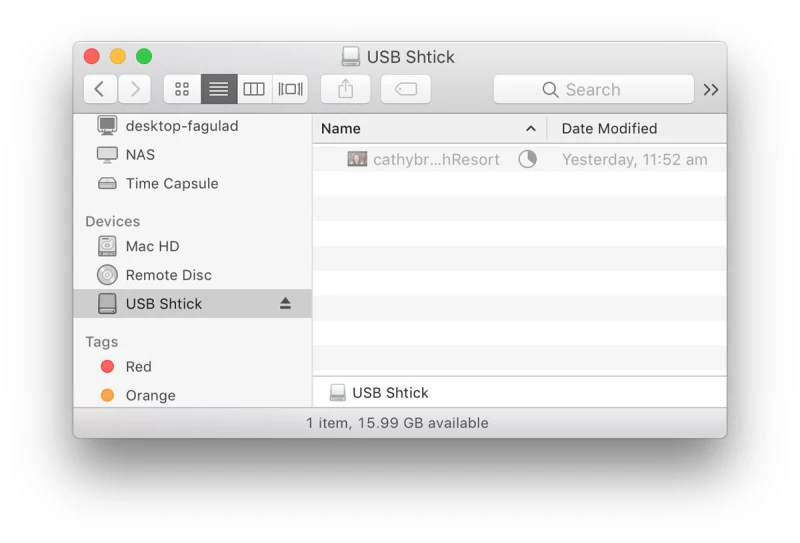Screen dimensions: 800x543
Task: Open the Share toolbar button
Action: (x=346, y=89)
